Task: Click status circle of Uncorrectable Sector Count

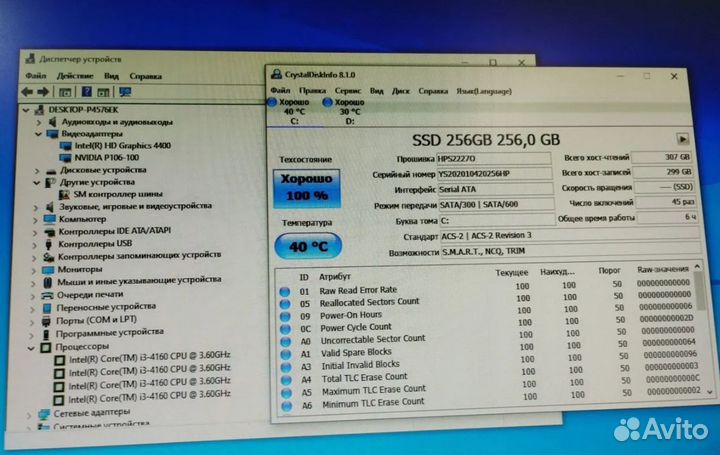Action: (x=286, y=342)
